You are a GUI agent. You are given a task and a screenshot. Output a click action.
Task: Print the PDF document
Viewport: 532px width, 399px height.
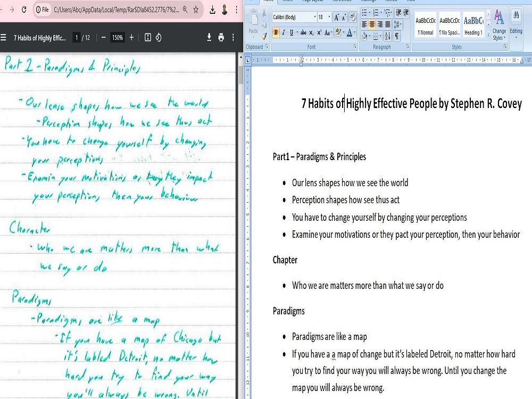click(221, 37)
